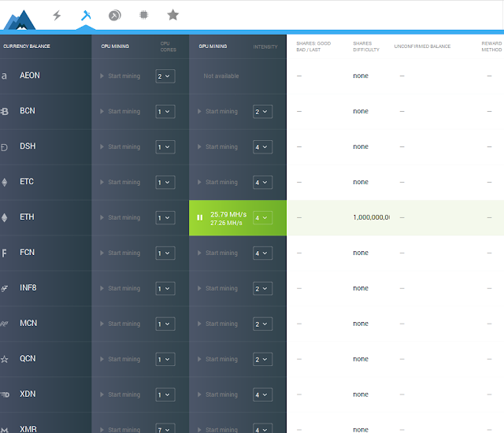
Task: Open XDN GPU intensity dropdown
Action: coord(262,394)
